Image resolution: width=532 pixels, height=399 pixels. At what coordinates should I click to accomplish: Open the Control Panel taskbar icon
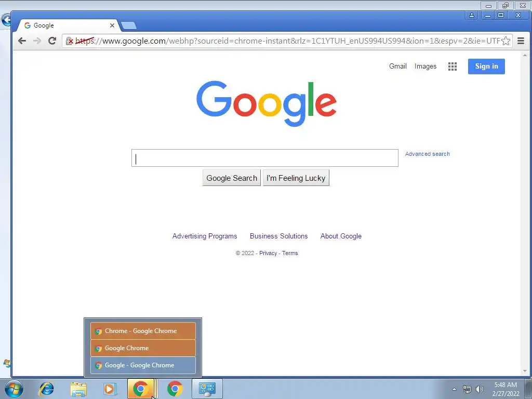click(207, 389)
